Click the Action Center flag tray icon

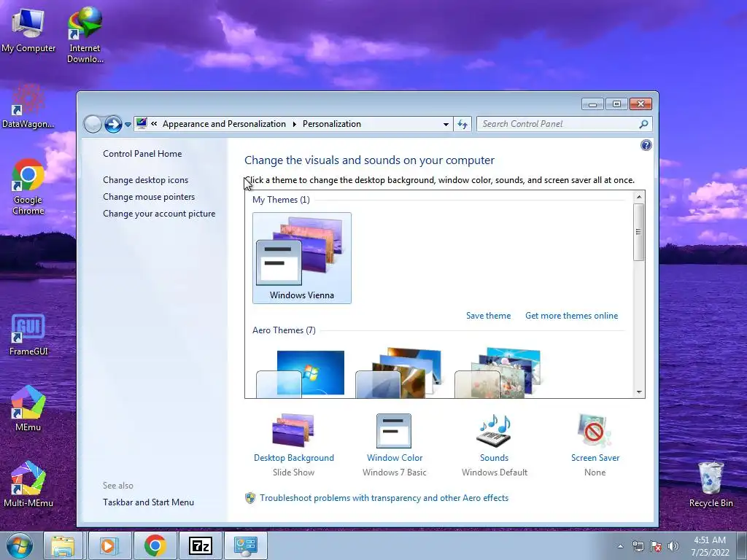click(x=656, y=546)
